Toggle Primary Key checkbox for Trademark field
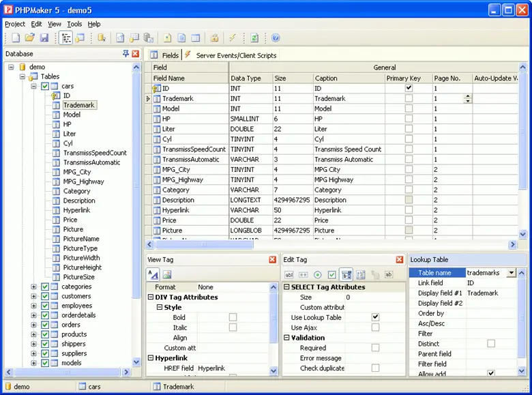The image size is (532, 395). click(x=409, y=99)
